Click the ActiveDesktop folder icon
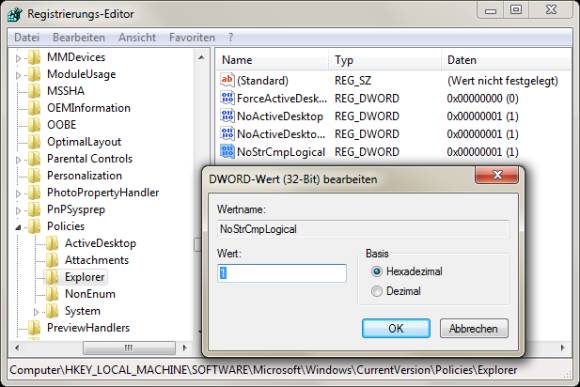580x387 pixels. tap(52, 243)
